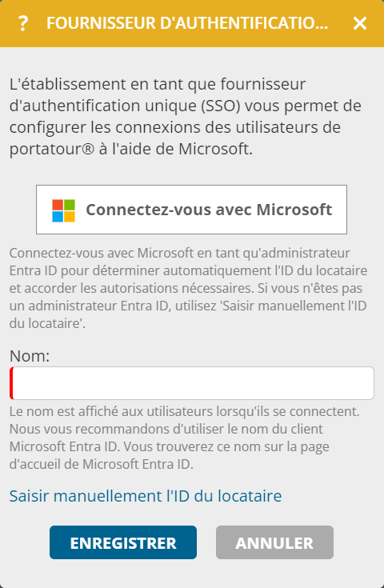Close the dialog with the X icon
The width and height of the screenshot is (384, 588).
click(x=360, y=24)
